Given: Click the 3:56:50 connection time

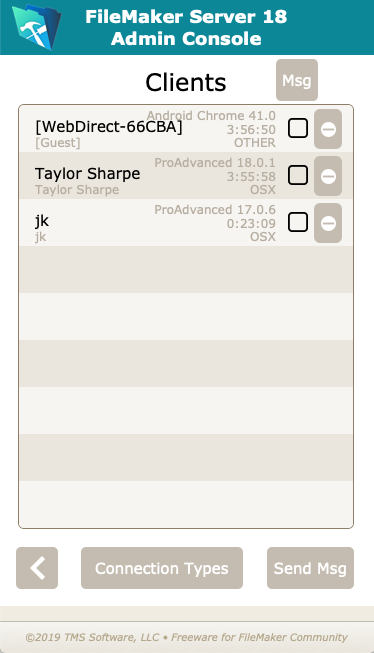Looking at the screenshot, I should point(251,130).
